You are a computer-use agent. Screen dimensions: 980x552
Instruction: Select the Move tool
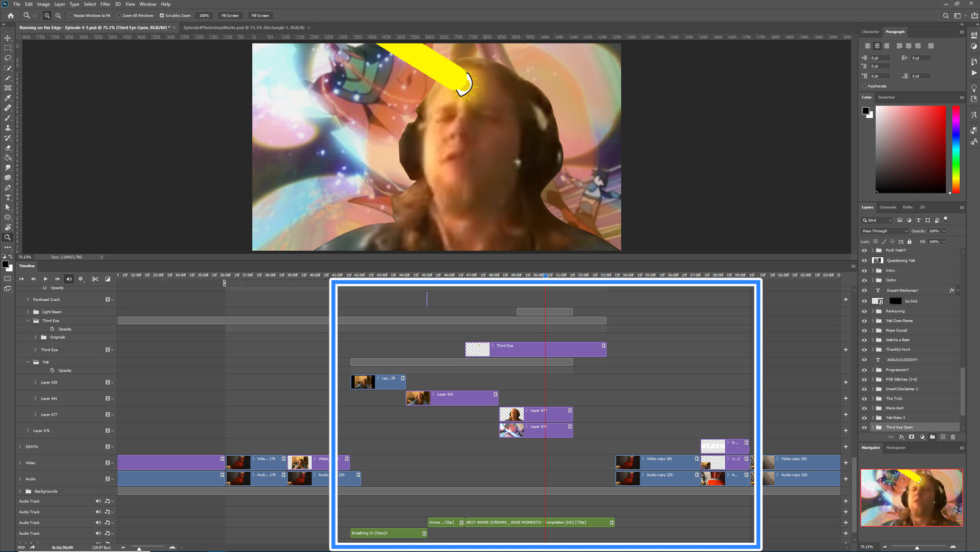8,38
